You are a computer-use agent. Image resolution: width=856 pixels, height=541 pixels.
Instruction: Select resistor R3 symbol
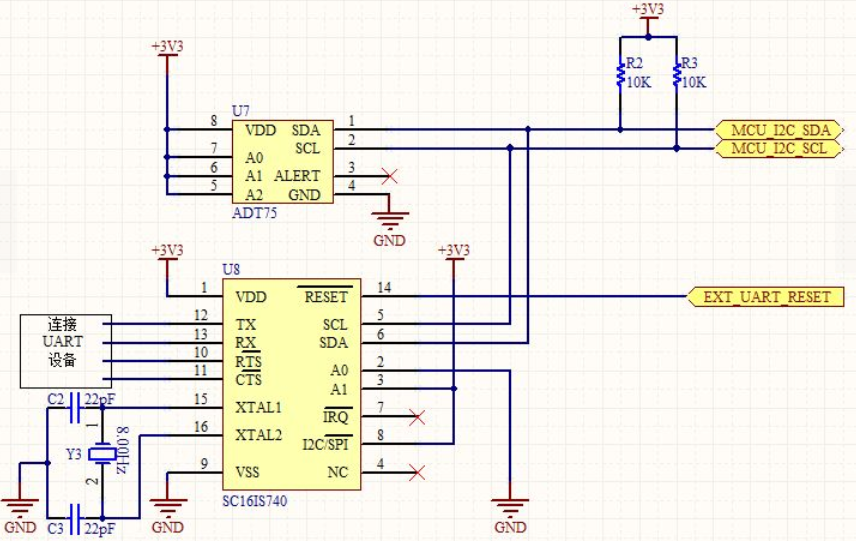tap(677, 74)
